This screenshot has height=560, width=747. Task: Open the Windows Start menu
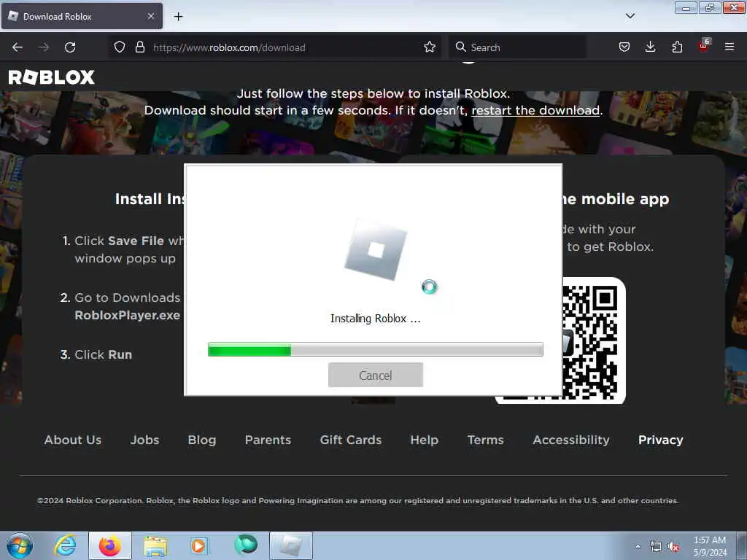(20, 546)
